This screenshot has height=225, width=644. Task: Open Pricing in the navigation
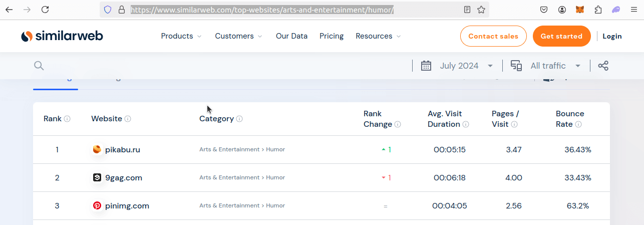coord(332,36)
